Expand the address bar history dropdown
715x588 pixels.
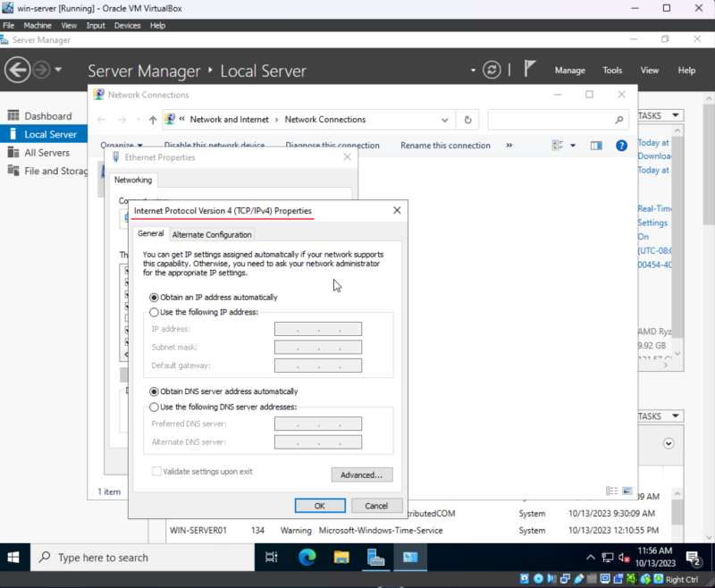(x=445, y=120)
